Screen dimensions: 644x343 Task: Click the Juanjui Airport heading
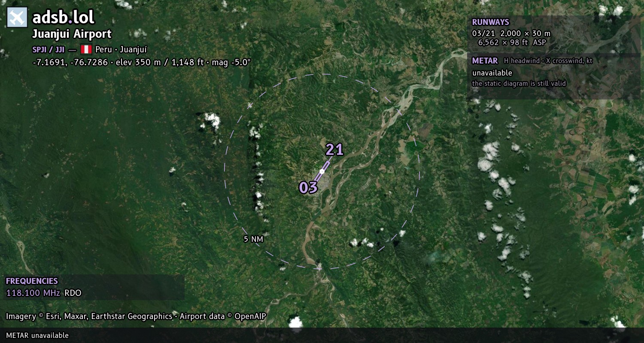72,34
